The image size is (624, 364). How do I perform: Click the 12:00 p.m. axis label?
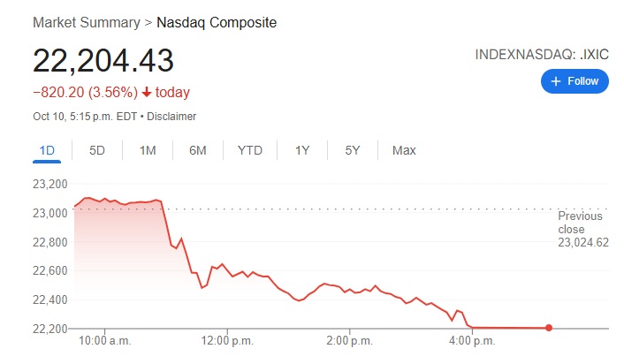227,340
